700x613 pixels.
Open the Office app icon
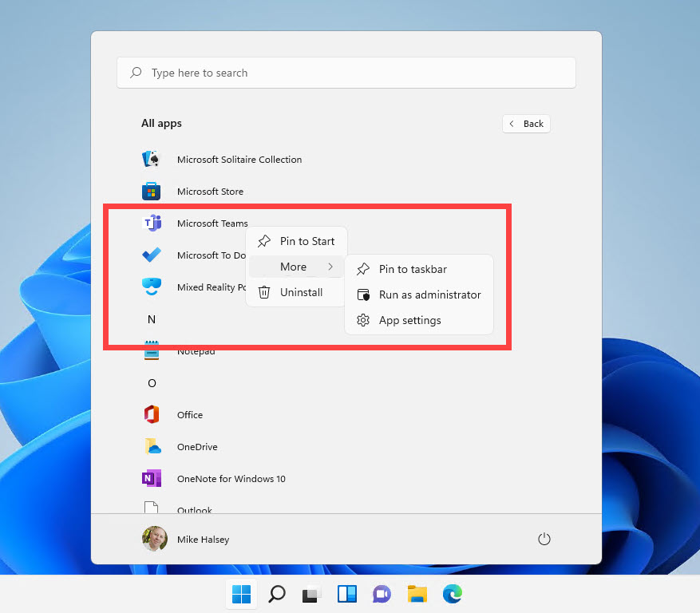152,415
